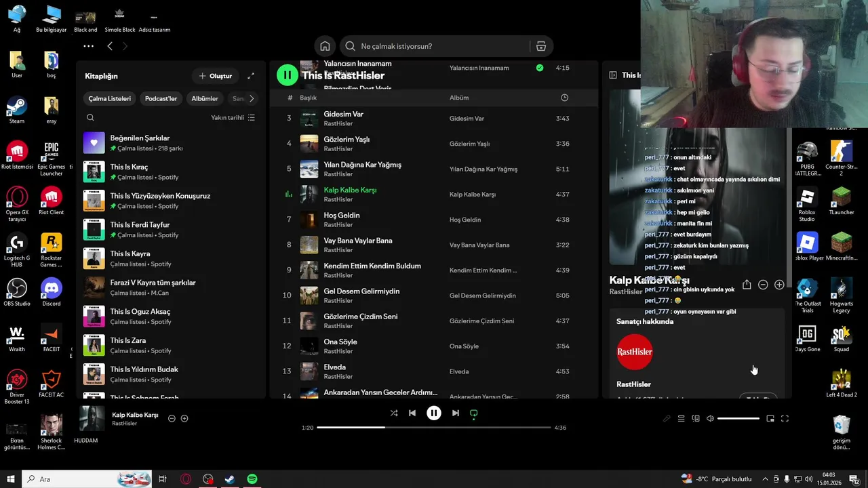Viewport: 868px width, 488px height.
Task: Open the Browse icon in search bar
Action: tap(540, 46)
